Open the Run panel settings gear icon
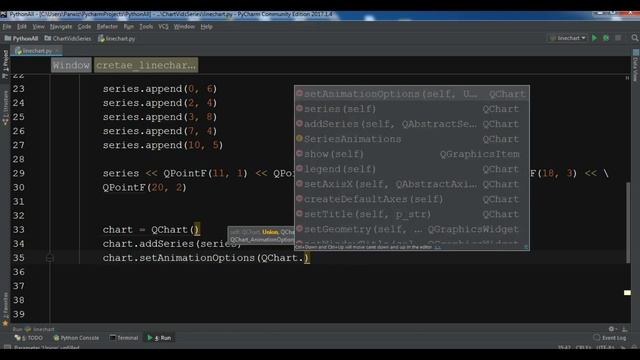Screen dimensions: 640x360 coord(611,329)
